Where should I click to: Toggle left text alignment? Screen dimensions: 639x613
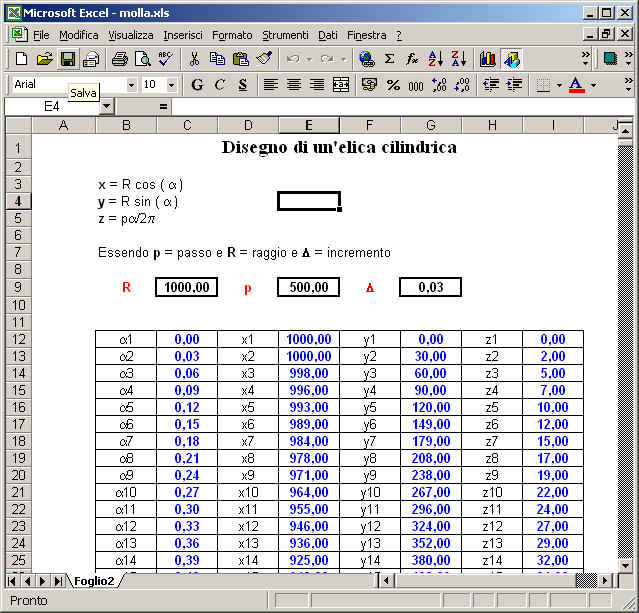[x=271, y=85]
